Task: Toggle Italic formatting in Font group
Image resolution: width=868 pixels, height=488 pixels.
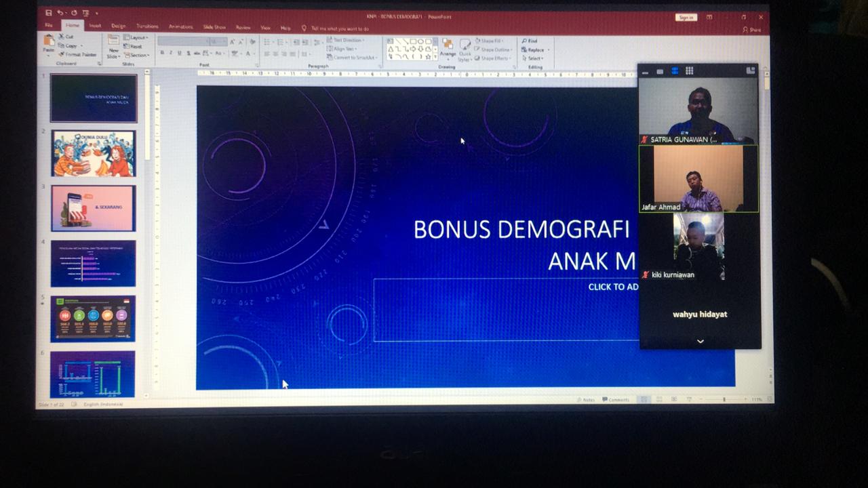Action: click(x=170, y=54)
